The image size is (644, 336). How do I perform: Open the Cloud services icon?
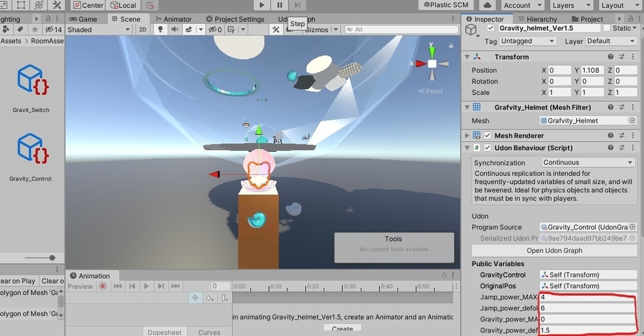point(487,5)
